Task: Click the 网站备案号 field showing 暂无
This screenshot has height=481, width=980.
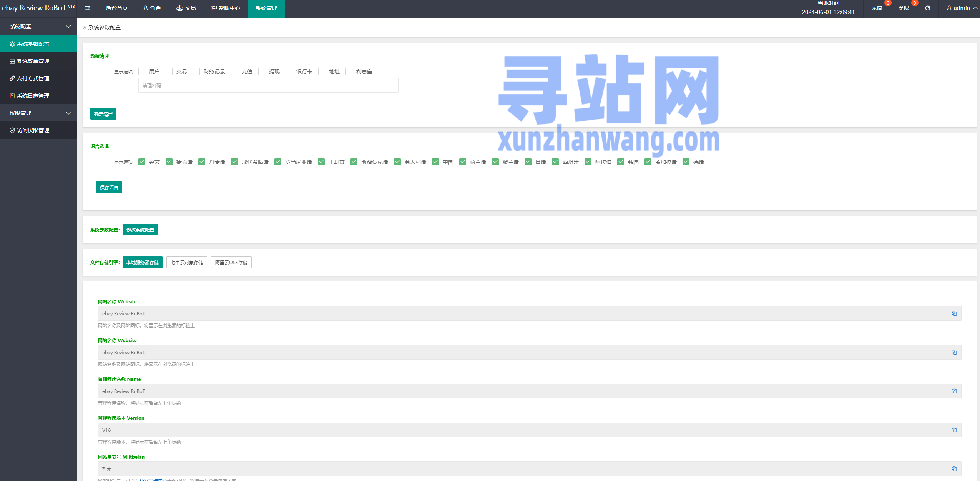Action: click(x=530, y=469)
